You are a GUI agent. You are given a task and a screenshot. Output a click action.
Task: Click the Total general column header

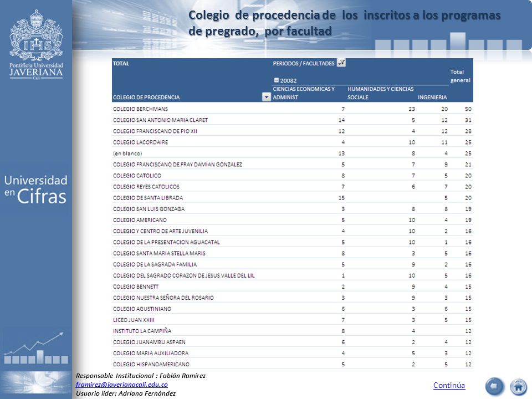461,76
